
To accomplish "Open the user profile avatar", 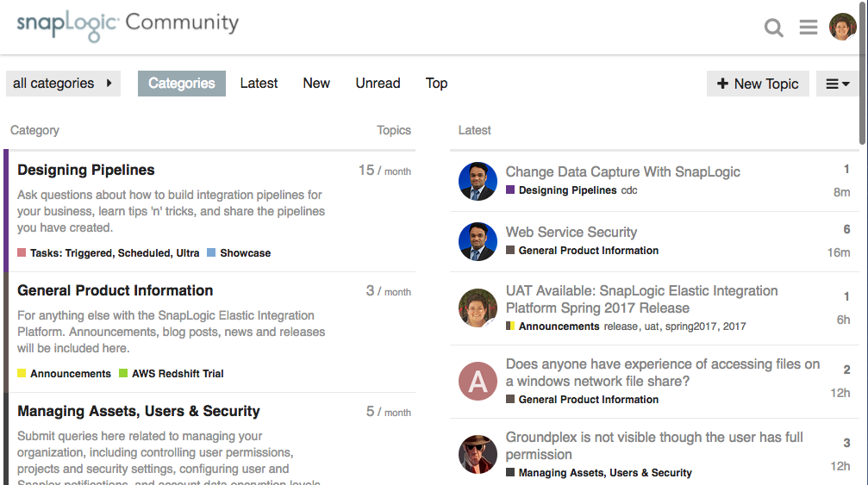I will pyautogui.click(x=842, y=27).
